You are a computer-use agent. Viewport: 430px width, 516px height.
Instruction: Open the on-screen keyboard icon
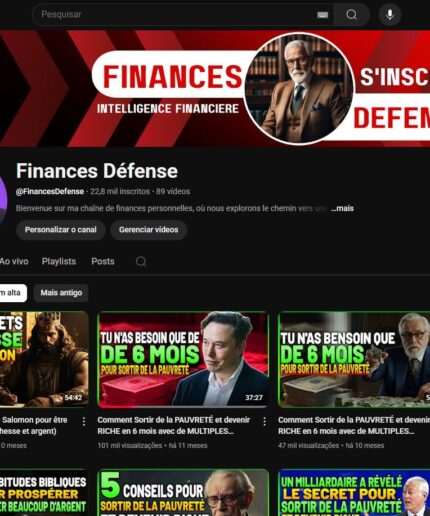[x=322, y=15]
